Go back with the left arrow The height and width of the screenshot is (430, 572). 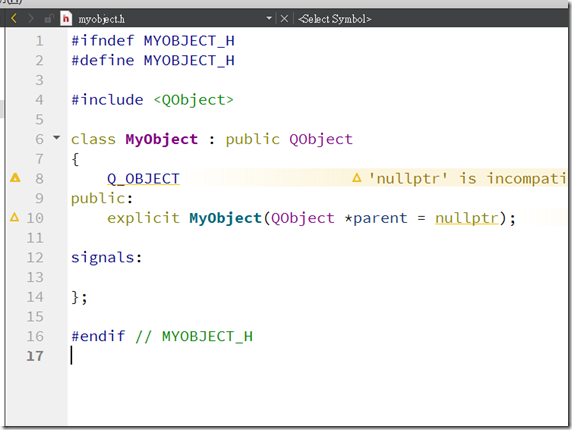pos(14,18)
